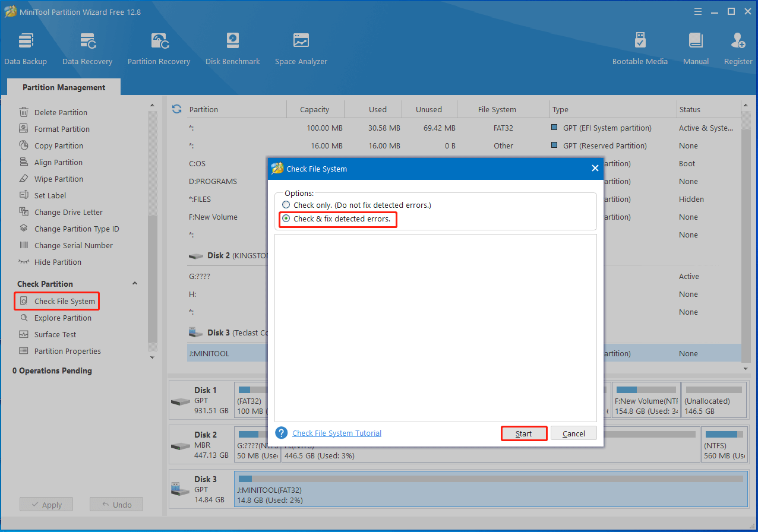This screenshot has height=532, width=758.
Task: Launch Partition Recovery
Action: click(x=159, y=49)
